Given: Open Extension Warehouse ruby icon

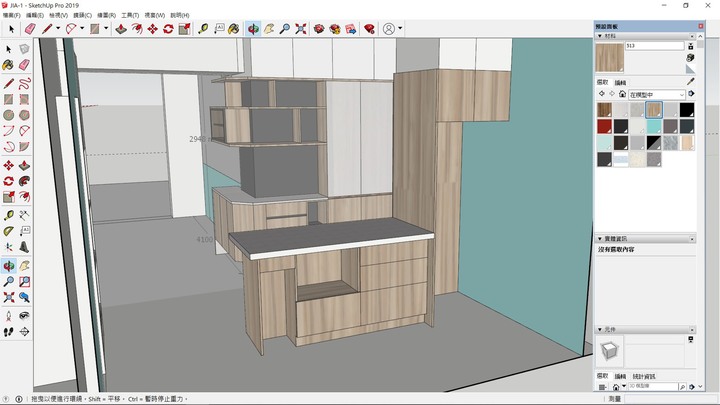Looking at the screenshot, I should coord(369,29).
